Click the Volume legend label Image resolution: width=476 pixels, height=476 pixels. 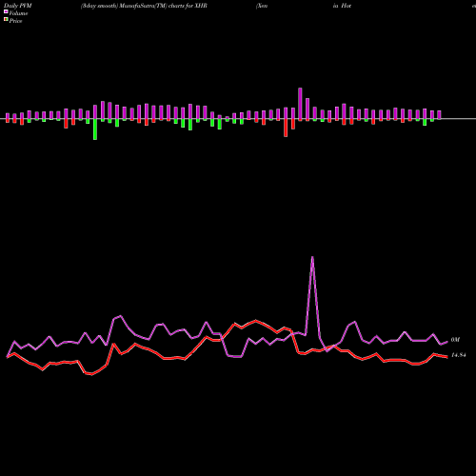pyautogui.click(x=18, y=13)
